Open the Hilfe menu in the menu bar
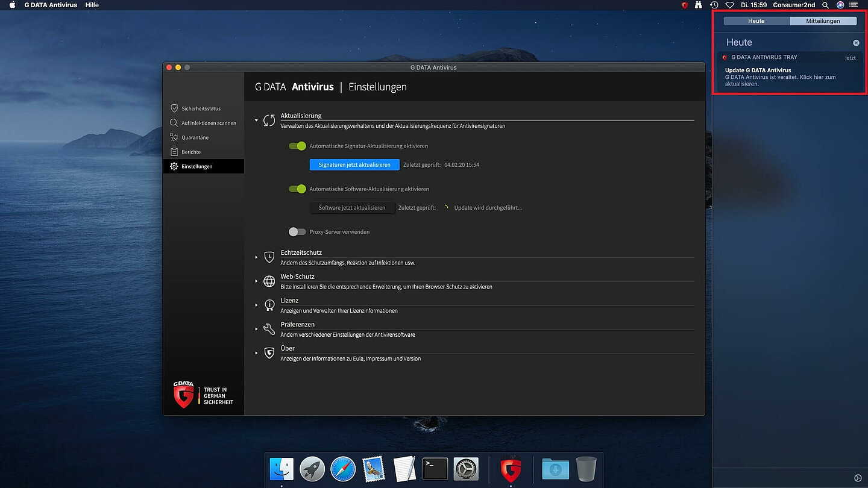This screenshot has height=488, width=868. [x=92, y=5]
